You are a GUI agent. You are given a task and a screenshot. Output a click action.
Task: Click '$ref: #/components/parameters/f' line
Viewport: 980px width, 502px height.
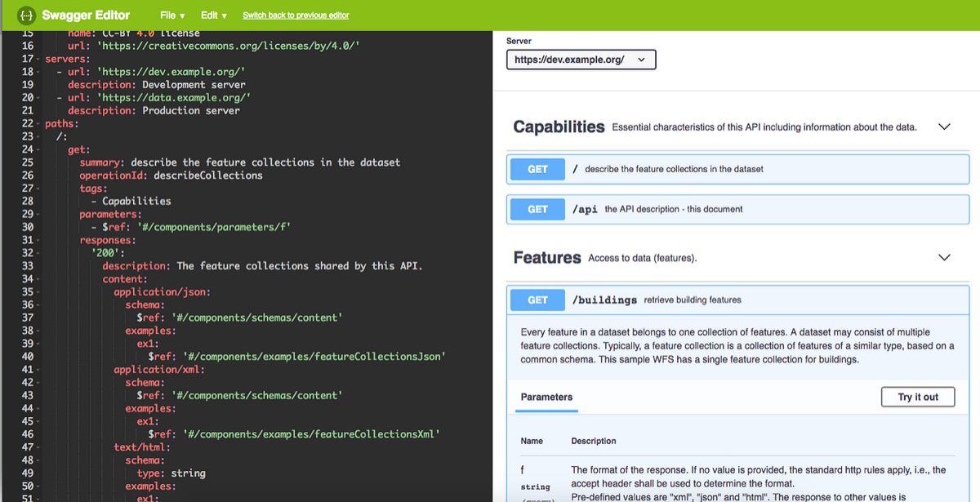[191, 228]
